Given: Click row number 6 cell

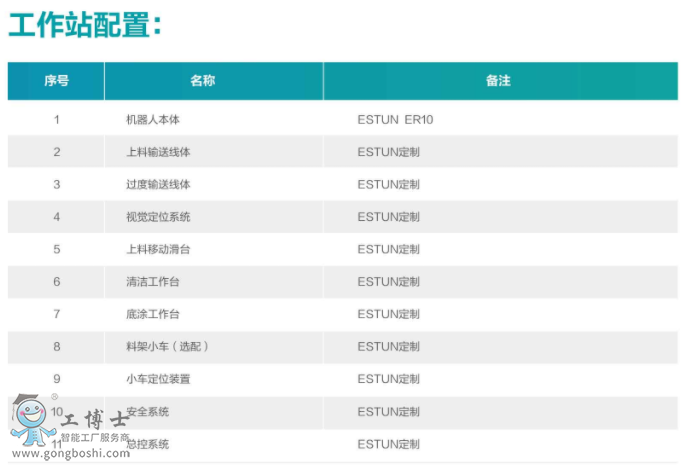Looking at the screenshot, I should 57,282.
